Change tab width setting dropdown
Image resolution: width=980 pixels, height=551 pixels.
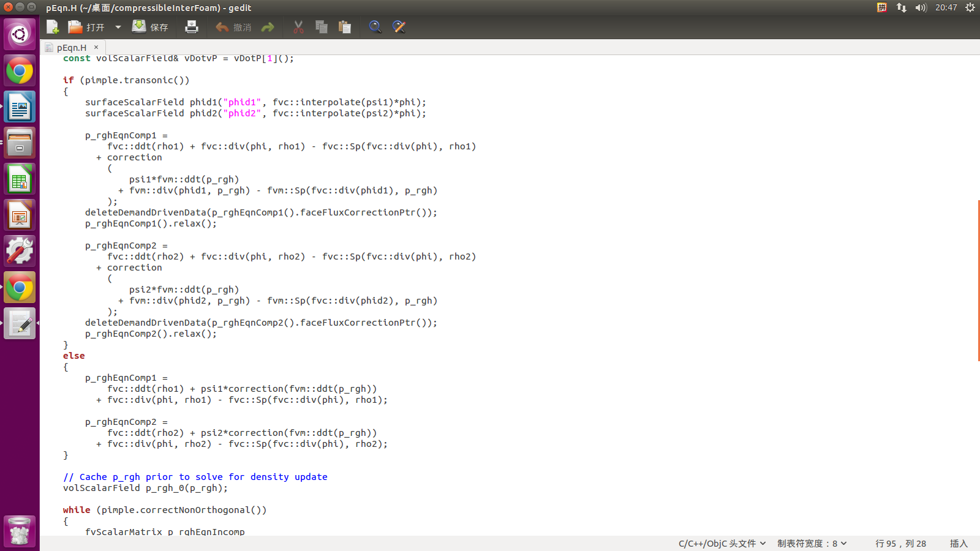pos(812,544)
